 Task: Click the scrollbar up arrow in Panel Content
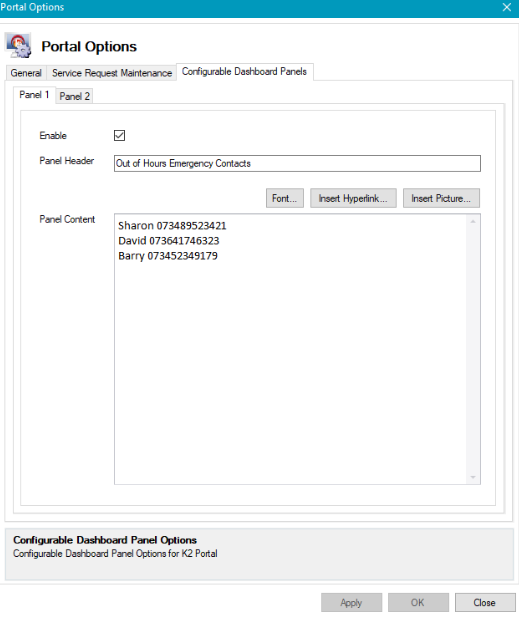473,222
